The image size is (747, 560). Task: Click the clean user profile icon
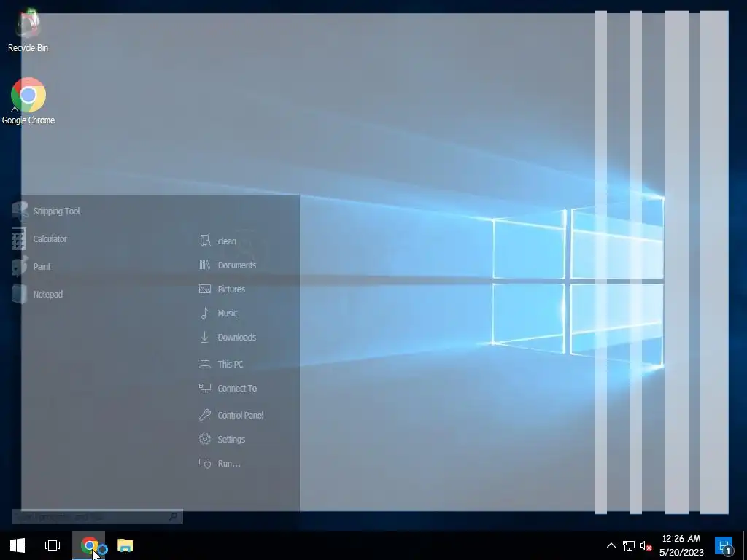pos(205,241)
